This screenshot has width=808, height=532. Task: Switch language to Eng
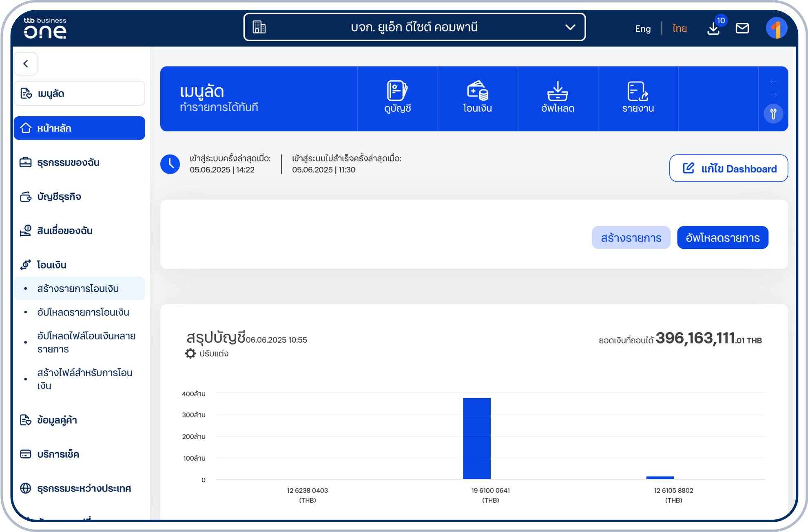642,29
